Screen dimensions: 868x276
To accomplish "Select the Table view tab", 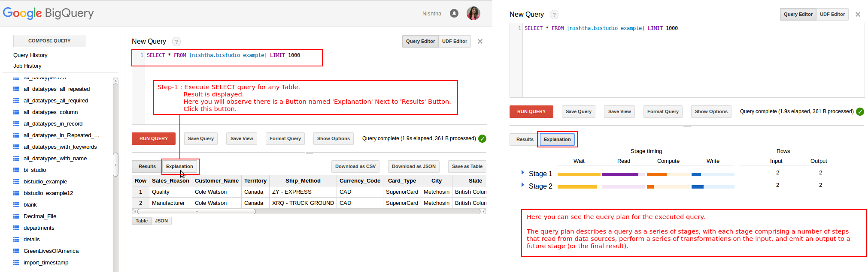I will (x=142, y=221).
